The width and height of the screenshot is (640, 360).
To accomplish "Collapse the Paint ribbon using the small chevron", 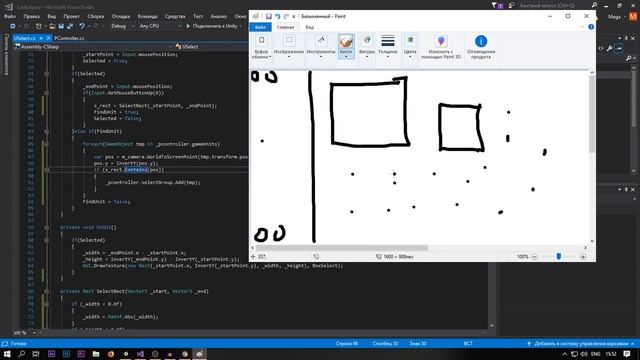I will [582, 27].
